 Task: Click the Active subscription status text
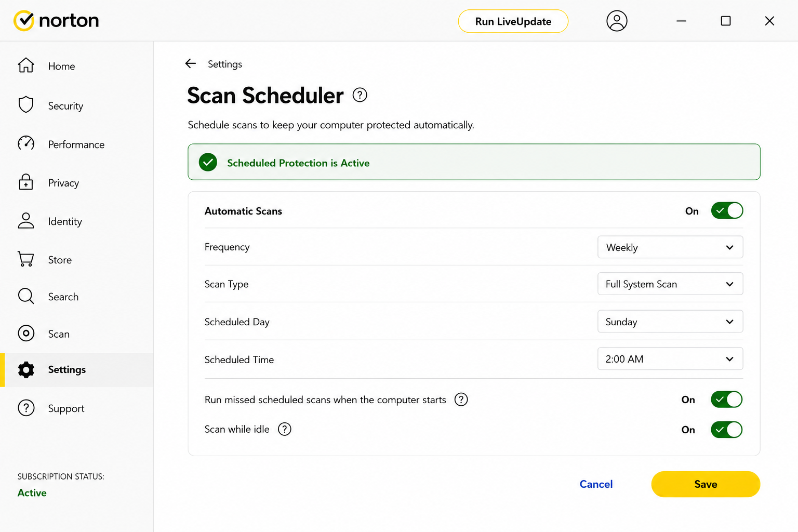(32, 493)
